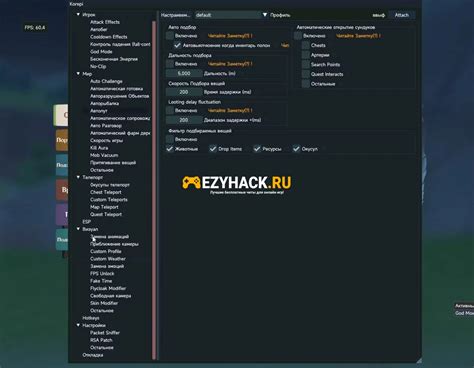Open Остальное under Настройки in the tree
The image size is (474, 368).
[x=102, y=347]
